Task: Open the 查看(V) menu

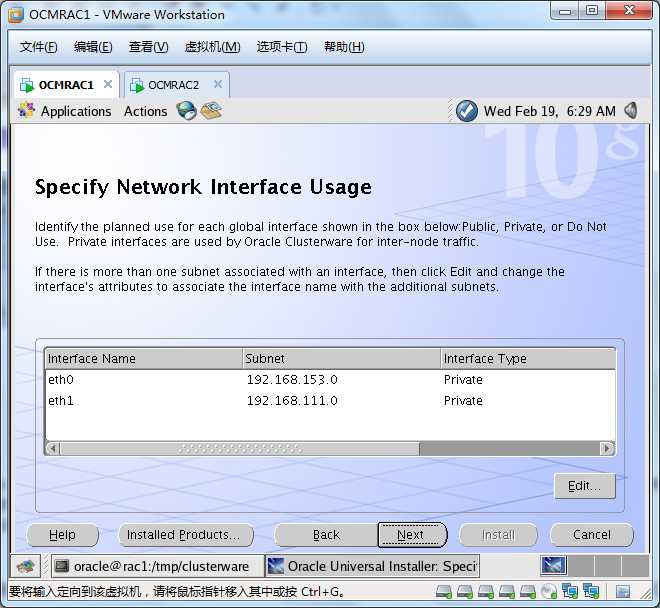Action: tap(148, 47)
